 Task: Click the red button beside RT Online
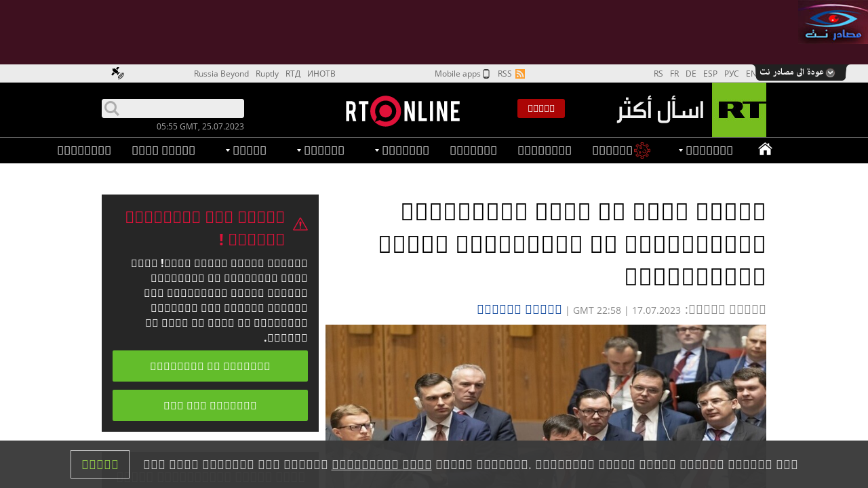coord(541,108)
